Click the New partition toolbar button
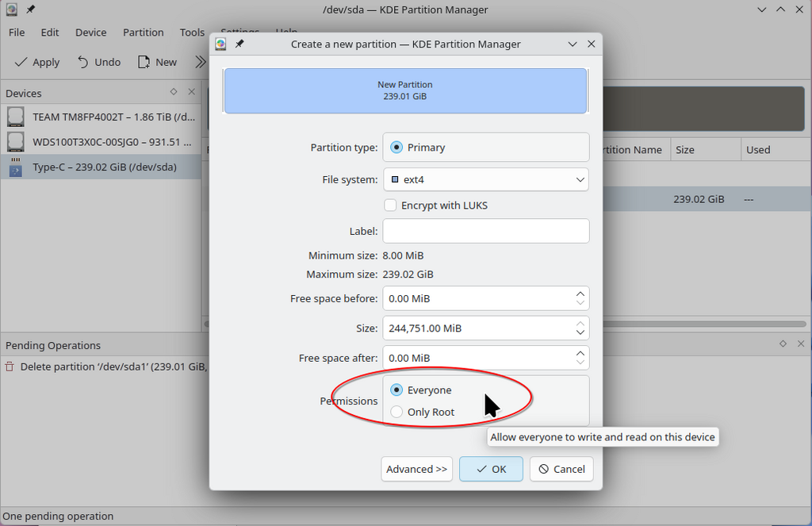Viewport: 812px width, 526px height. point(158,62)
